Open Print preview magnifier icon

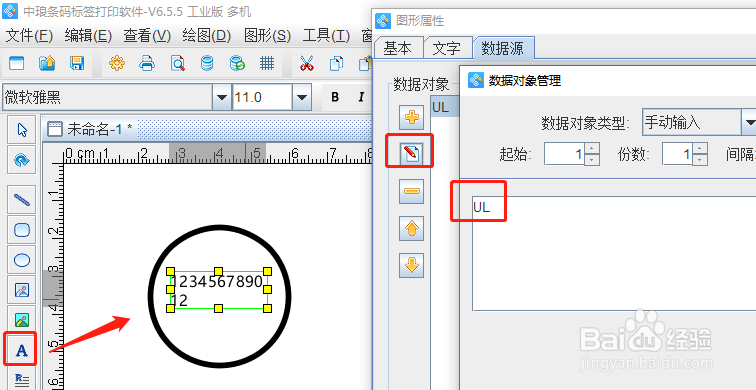tap(177, 63)
